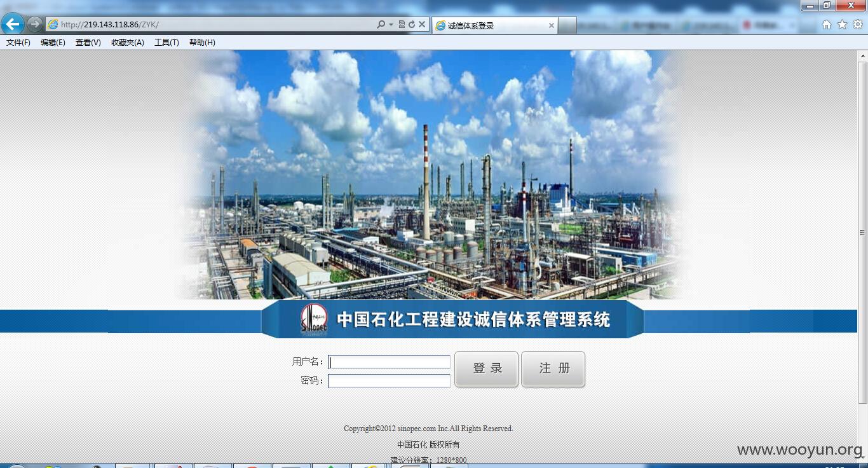Refresh the page with reload icon

(412, 25)
